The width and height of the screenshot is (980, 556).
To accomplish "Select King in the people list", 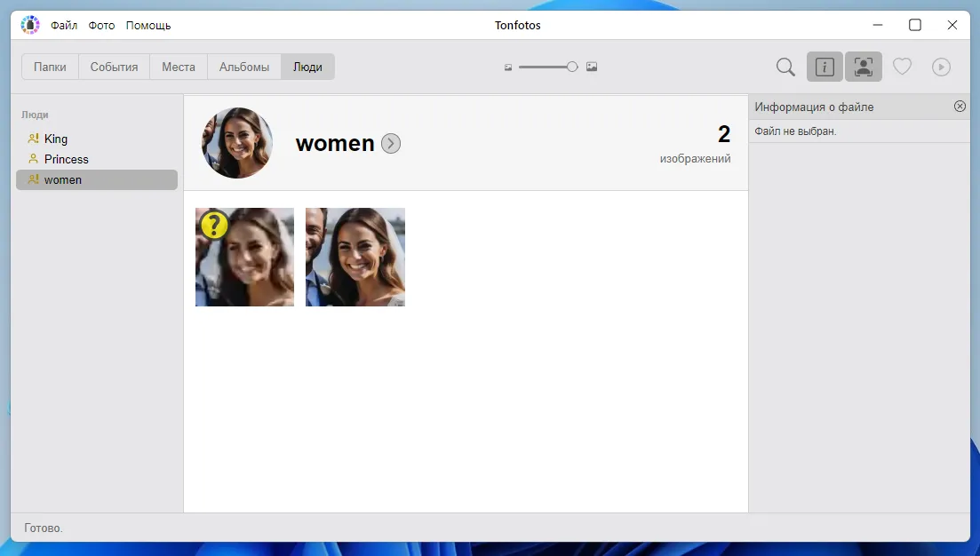I will 56,139.
